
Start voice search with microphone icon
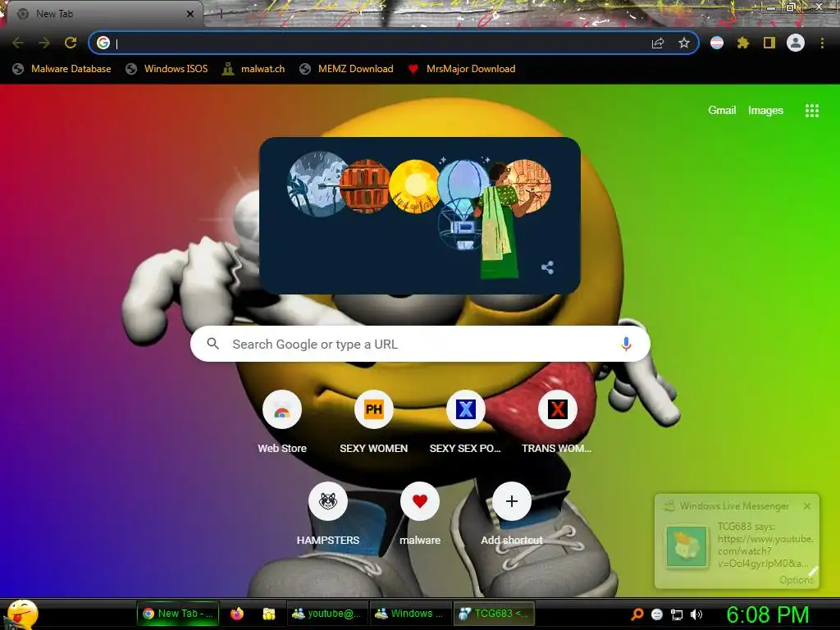626,344
